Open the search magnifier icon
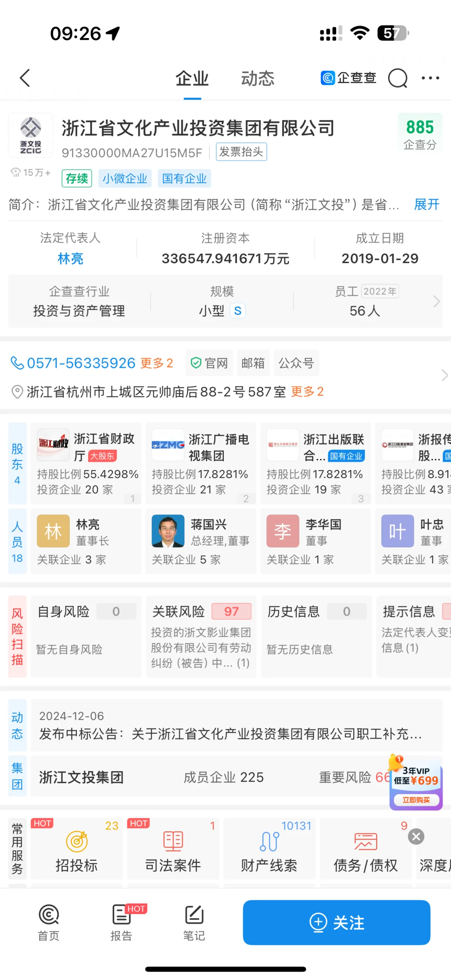This screenshot has width=451, height=980. coord(398,78)
